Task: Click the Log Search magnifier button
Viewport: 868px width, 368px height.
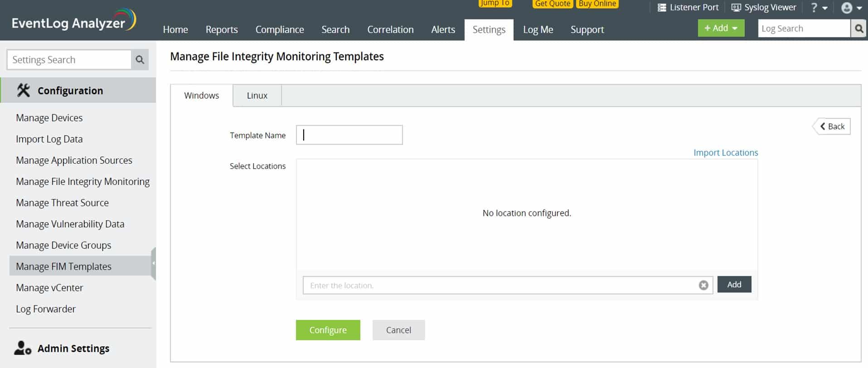Action: click(858, 29)
